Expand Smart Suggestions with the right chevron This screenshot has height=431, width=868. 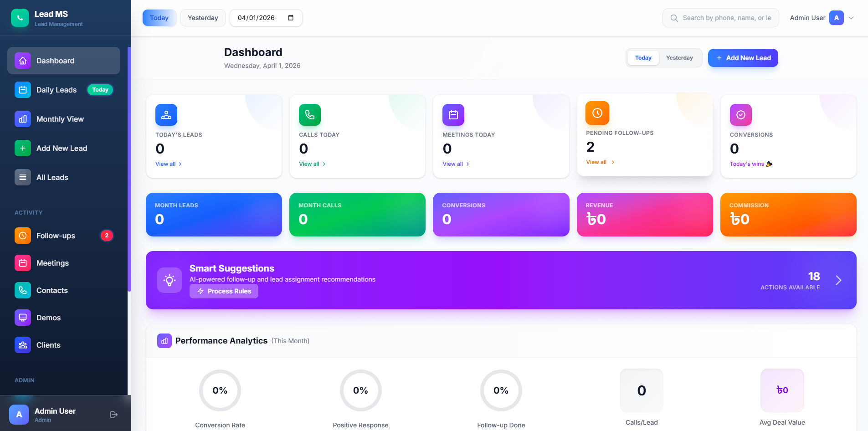coord(838,280)
